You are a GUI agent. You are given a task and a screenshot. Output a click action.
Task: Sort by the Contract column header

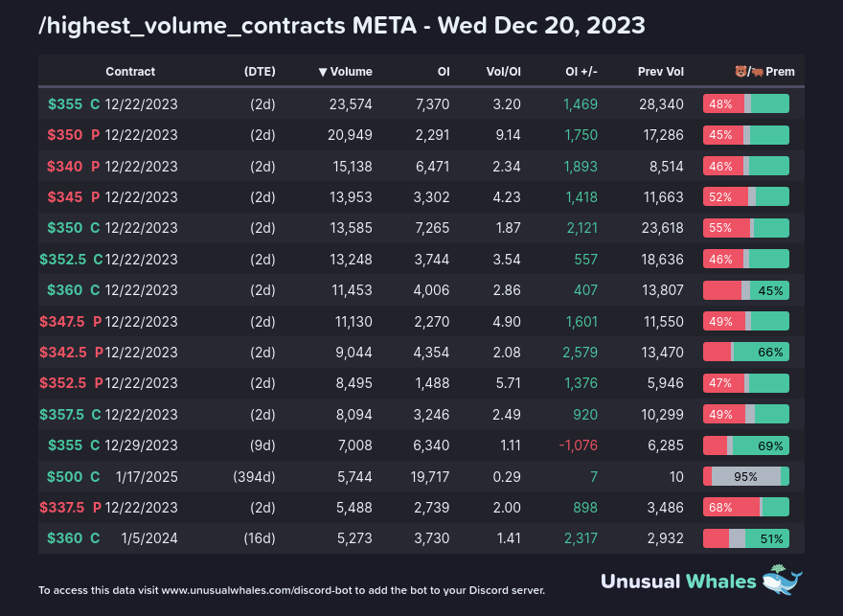pos(130,72)
